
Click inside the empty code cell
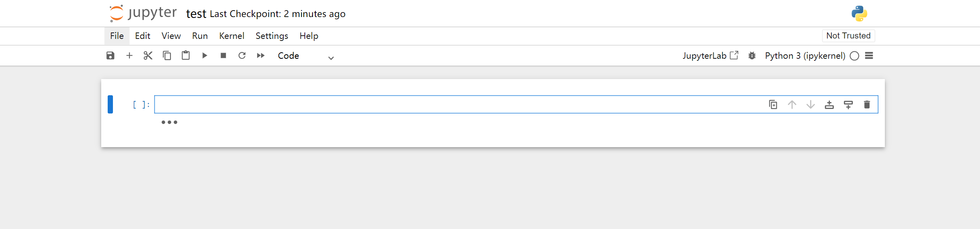tap(445, 105)
